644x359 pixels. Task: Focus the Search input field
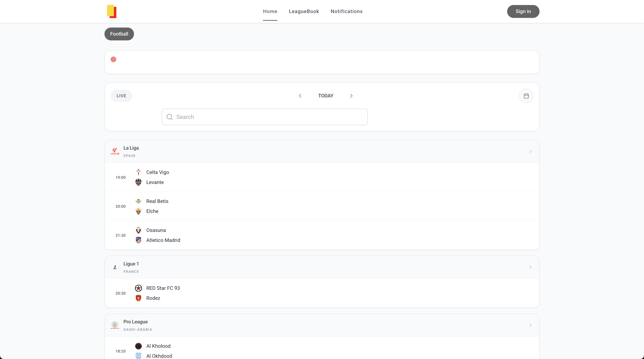[265, 117]
